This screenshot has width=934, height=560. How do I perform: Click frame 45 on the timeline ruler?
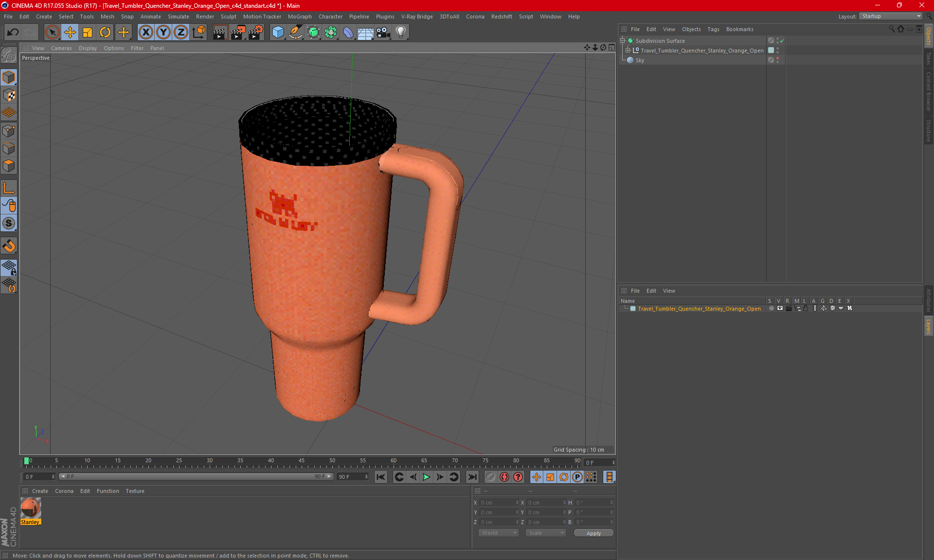(x=302, y=460)
